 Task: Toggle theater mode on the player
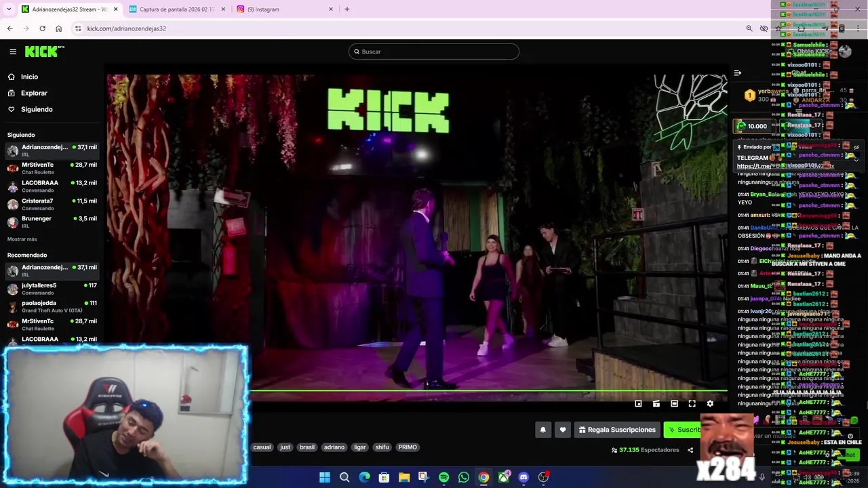674,404
